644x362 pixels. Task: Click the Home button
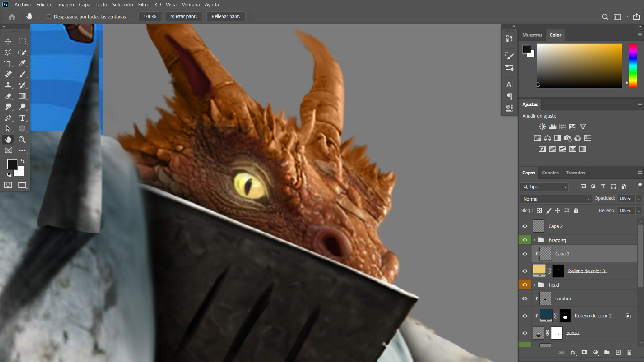pyautogui.click(x=12, y=17)
